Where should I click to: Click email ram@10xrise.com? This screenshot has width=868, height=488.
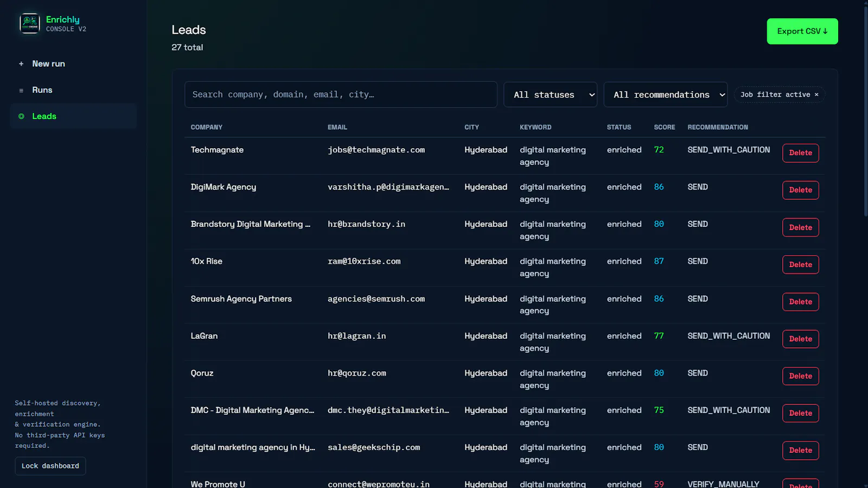tap(364, 261)
